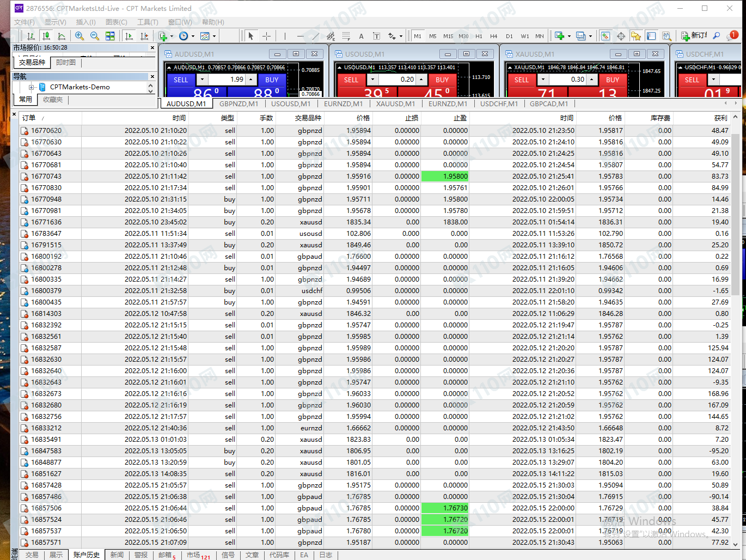Open the chat notification bubble icon
This screenshot has width=746, height=560.
[732, 36]
